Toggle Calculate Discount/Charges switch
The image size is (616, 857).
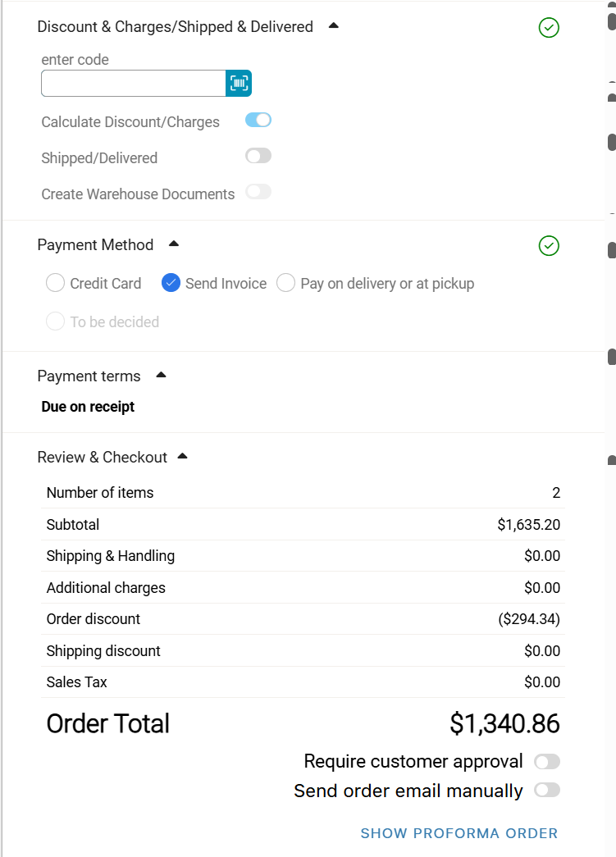click(258, 121)
